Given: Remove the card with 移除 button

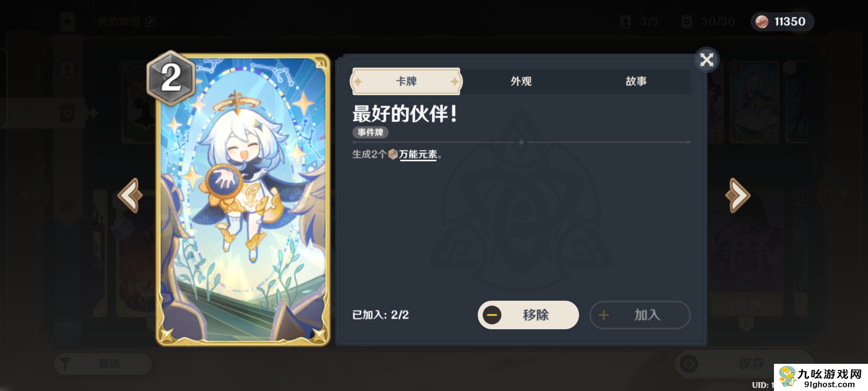Looking at the screenshot, I should tap(528, 315).
